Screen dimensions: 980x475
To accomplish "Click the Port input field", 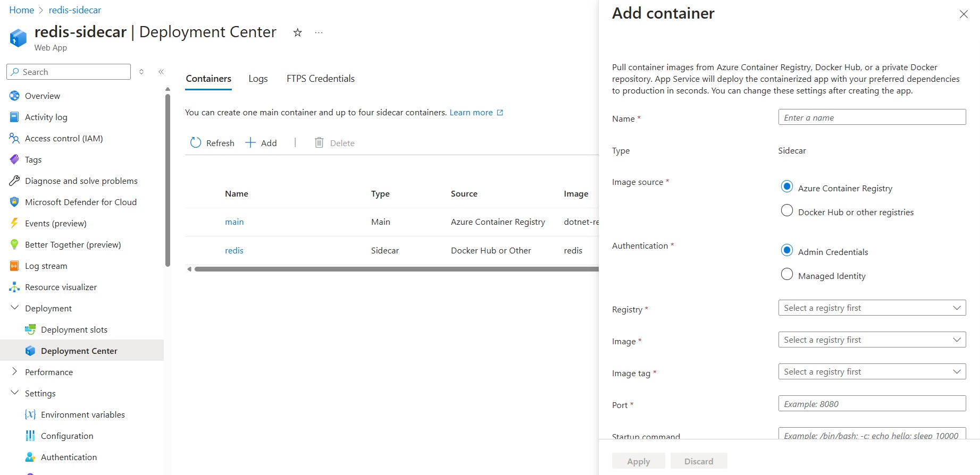I will tap(872, 404).
